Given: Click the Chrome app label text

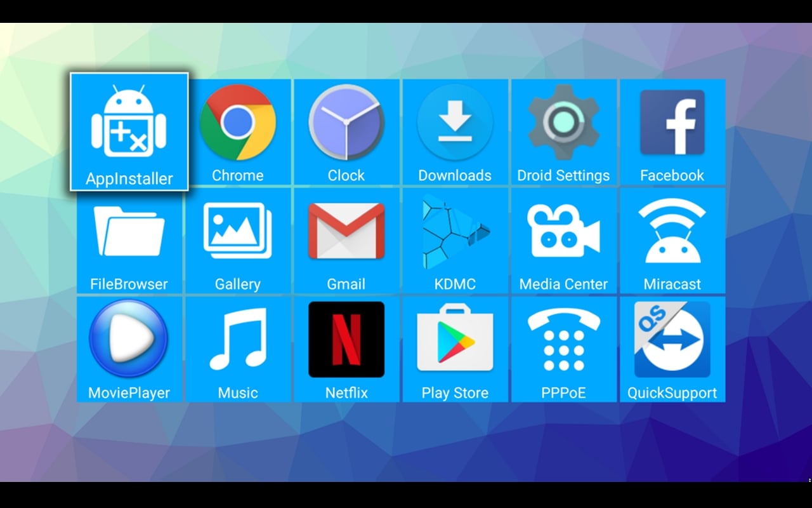Looking at the screenshot, I should [238, 175].
